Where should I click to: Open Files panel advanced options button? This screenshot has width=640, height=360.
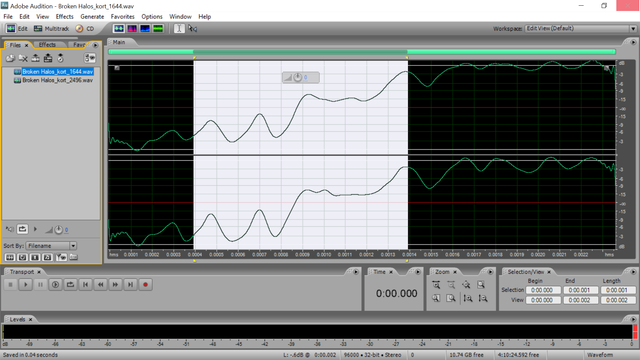89,58
